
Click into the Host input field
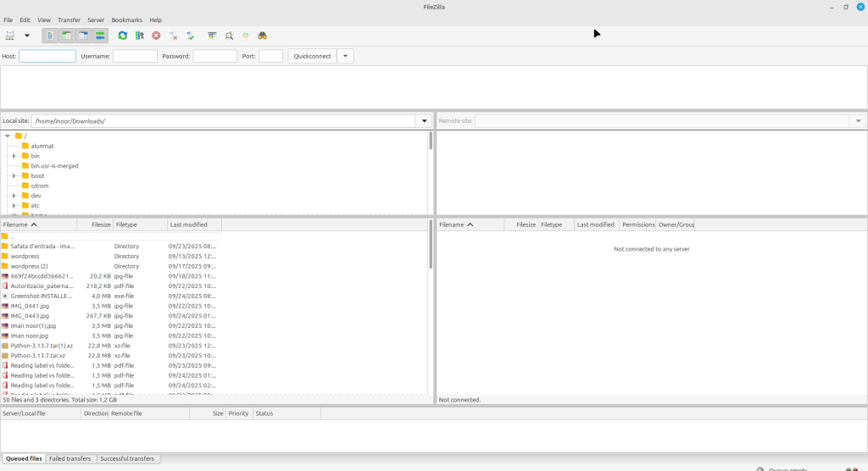(x=47, y=56)
